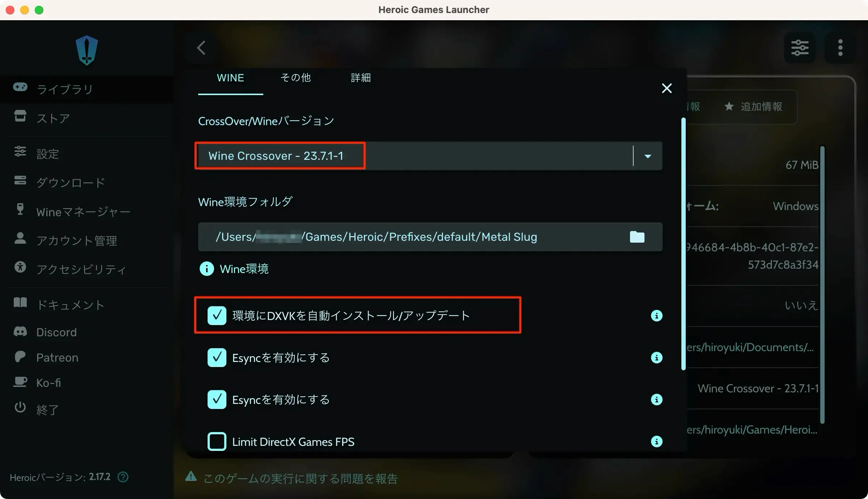
Task: Go back with the left chevron
Action: point(201,48)
